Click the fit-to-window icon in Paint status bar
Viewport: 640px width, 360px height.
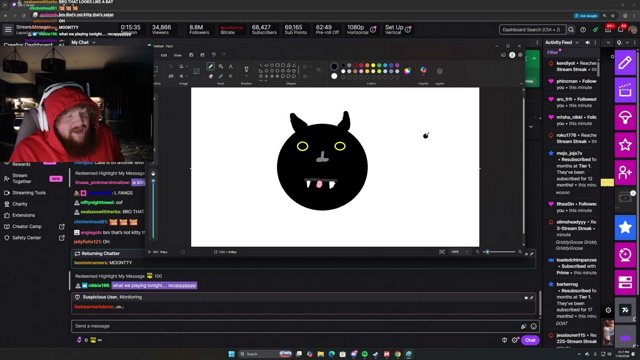click(442, 252)
